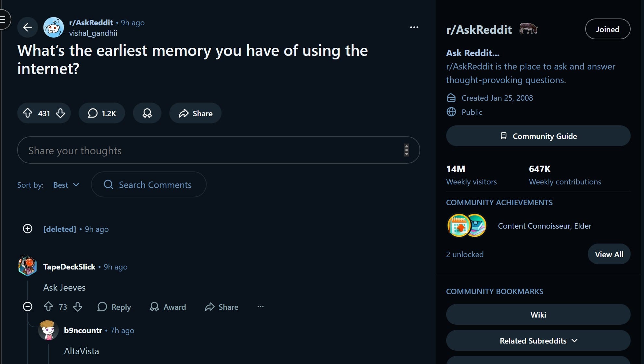The width and height of the screenshot is (644, 364).
Task: Expand the deleted comment
Action: coord(28,229)
